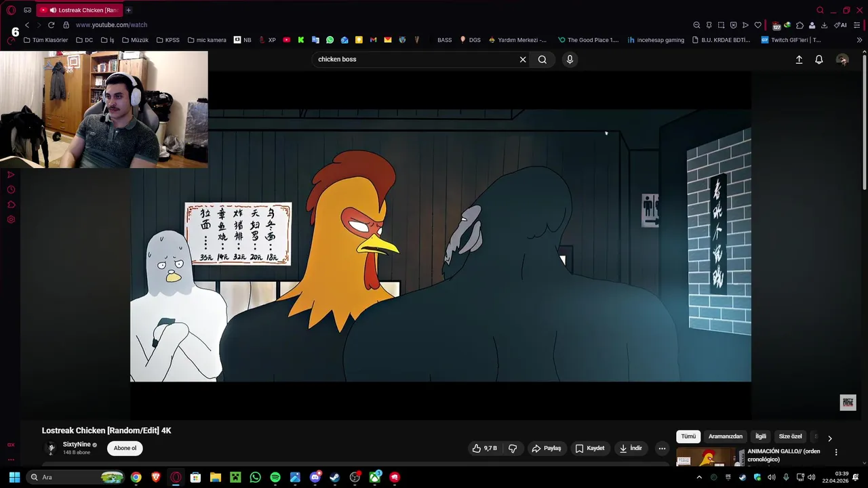This screenshot has height=488, width=868.
Task: Open sidebar settings gear icon
Action: (11, 220)
